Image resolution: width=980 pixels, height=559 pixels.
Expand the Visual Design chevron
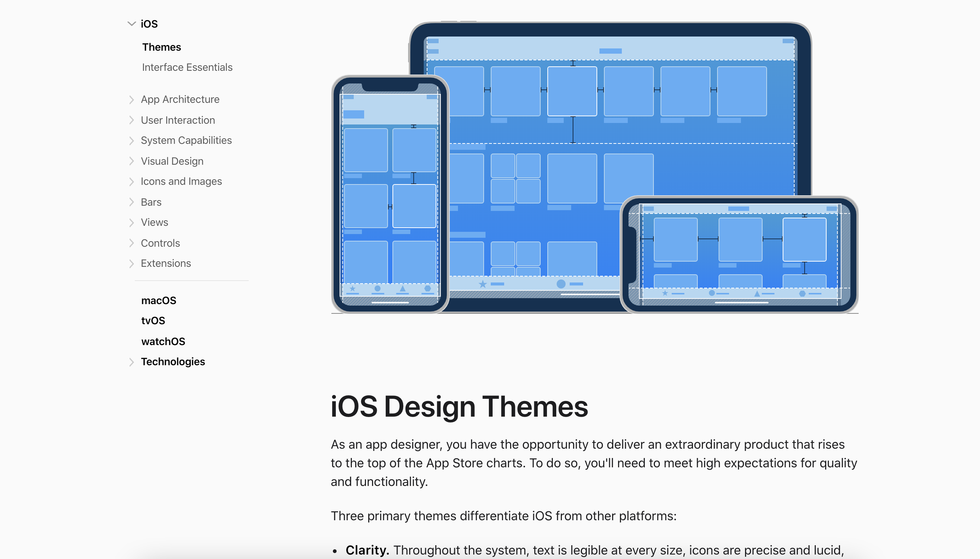131,161
